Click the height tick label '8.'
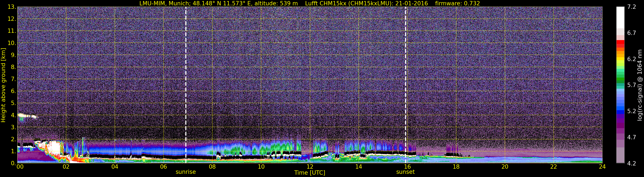Image resolution: width=644 pixels, height=177 pixels. click(x=13, y=67)
